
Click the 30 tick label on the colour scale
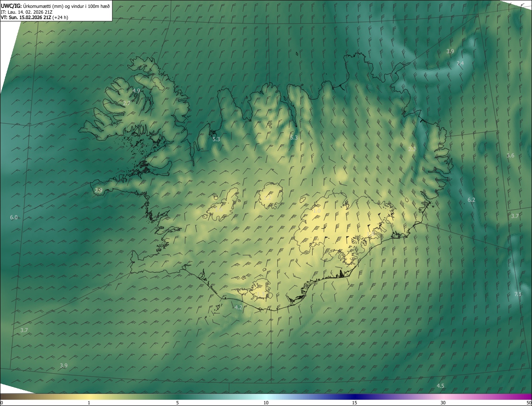coord(443,403)
